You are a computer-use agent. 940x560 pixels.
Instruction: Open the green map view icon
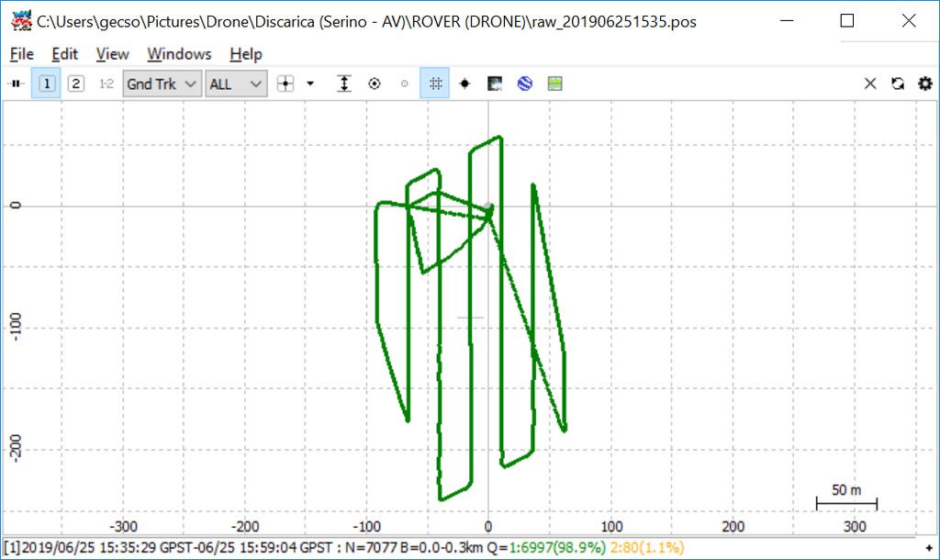[x=554, y=84]
